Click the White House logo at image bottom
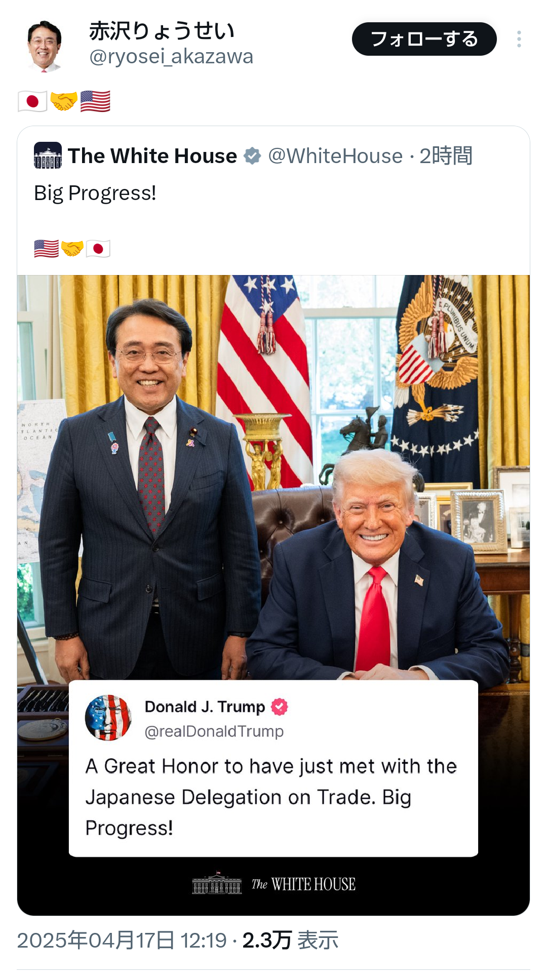The width and height of the screenshot is (547, 980). (273, 884)
